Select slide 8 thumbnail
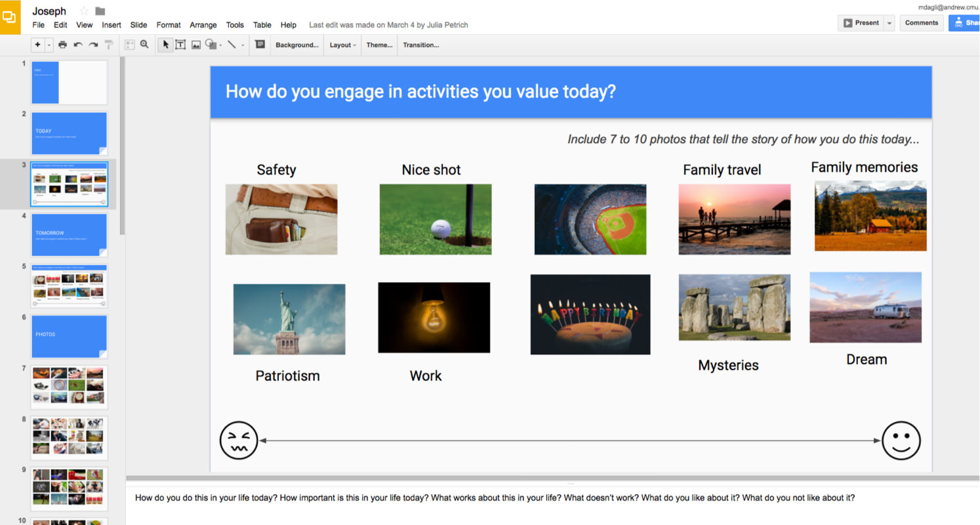The image size is (980, 525). pos(69,438)
